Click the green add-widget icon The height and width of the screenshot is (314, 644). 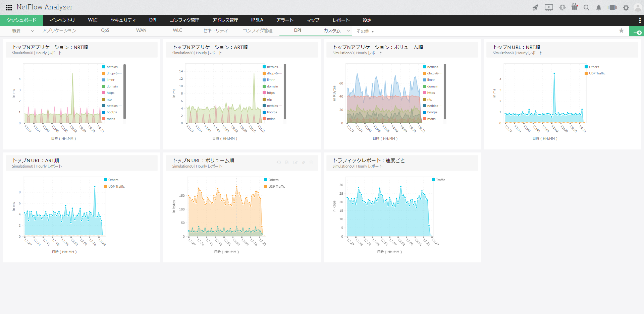tap(637, 31)
